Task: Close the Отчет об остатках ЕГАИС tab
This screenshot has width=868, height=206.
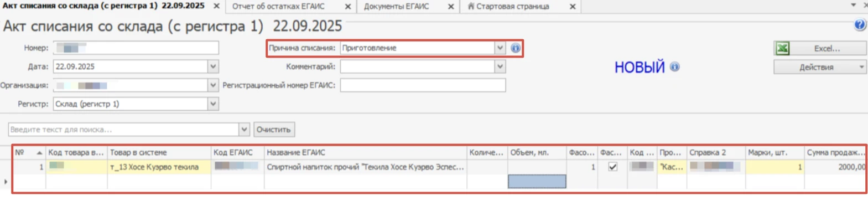Action: click(x=348, y=7)
